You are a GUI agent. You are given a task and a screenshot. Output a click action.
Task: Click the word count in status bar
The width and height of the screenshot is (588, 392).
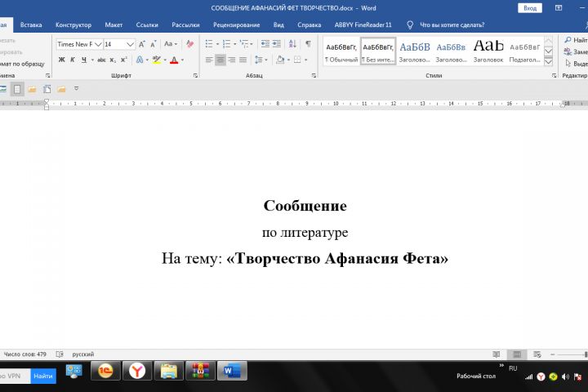(x=25, y=354)
